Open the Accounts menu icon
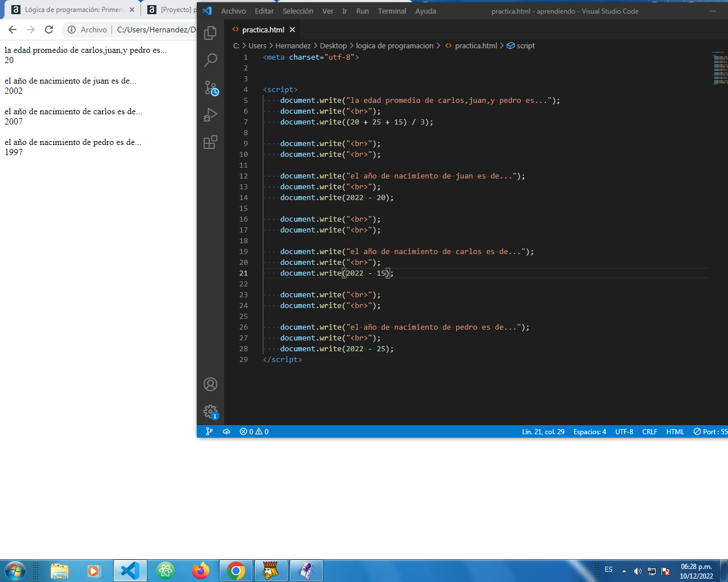The image size is (728, 582). 210,384
